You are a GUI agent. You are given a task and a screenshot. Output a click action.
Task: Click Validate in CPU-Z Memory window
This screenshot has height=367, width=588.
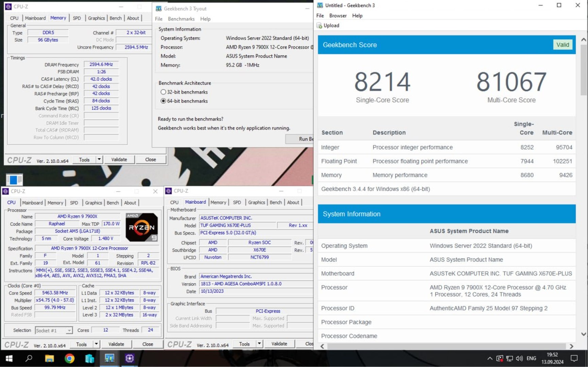click(x=119, y=159)
